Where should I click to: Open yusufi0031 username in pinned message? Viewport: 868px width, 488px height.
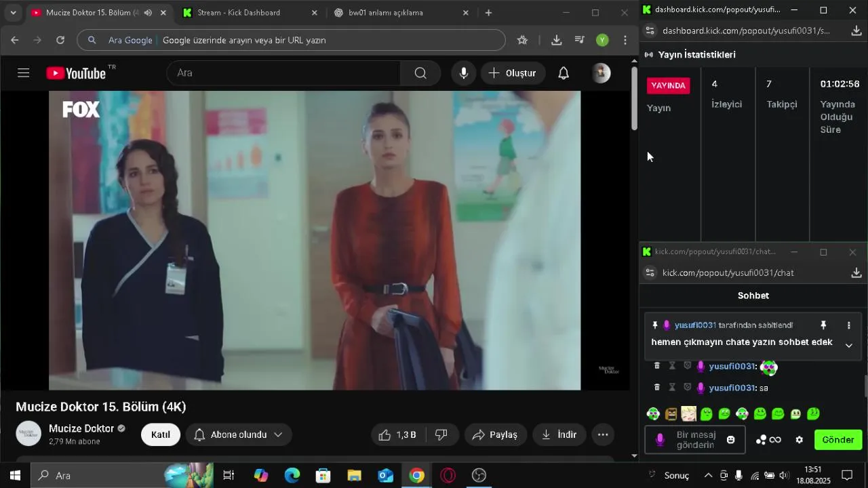[x=695, y=325]
